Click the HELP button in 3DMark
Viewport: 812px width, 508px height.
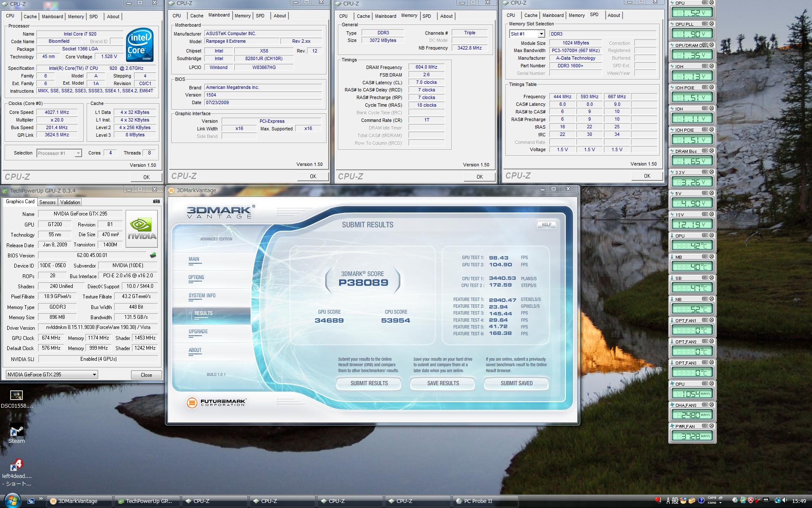click(546, 225)
